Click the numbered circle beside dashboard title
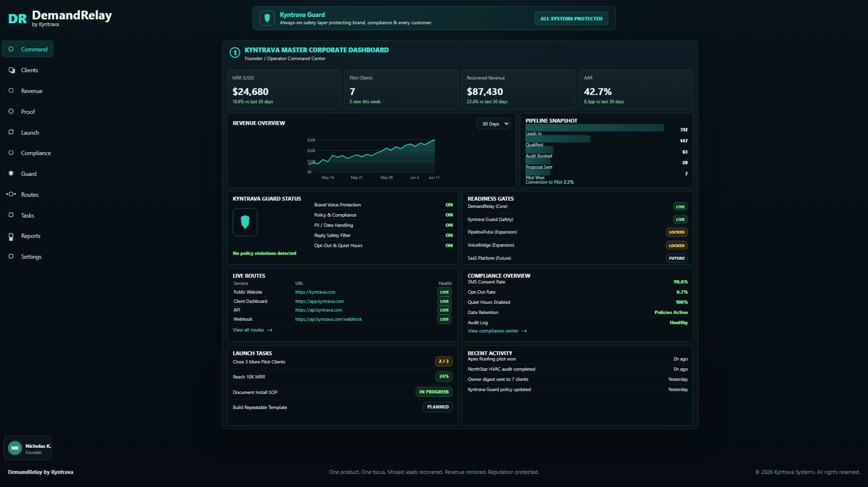This screenshot has height=487, width=868. (x=235, y=53)
